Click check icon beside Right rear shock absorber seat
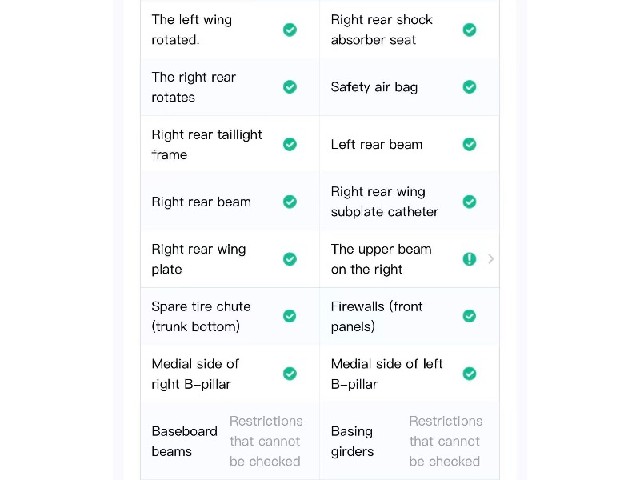The width and height of the screenshot is (640, 480). pos(469,30)
